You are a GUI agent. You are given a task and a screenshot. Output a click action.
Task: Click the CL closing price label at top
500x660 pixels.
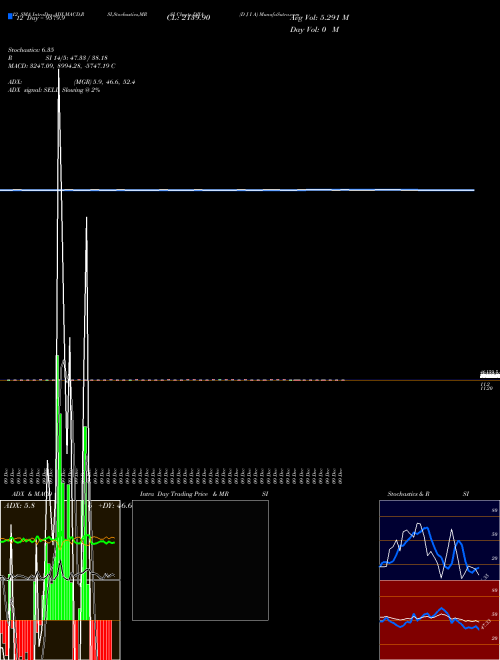tap(189, 17)
